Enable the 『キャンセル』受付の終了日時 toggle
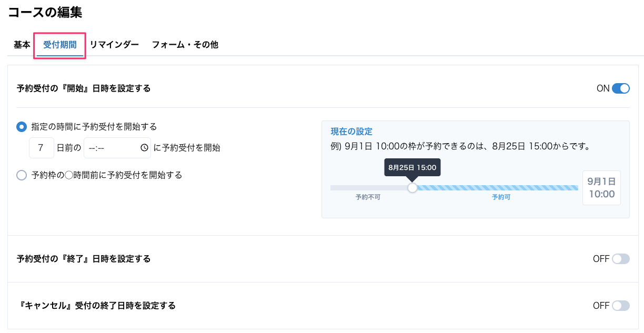Screen dimensions: 644x333 [x=621, y=306]
